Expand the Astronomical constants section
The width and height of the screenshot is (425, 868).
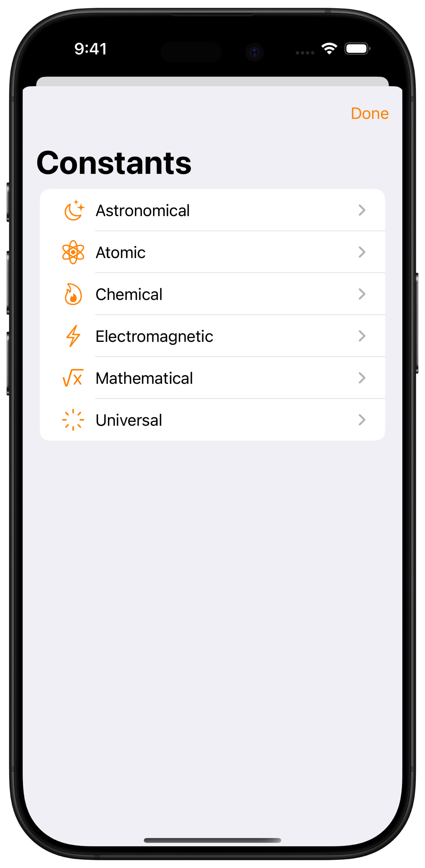(212, 210)
